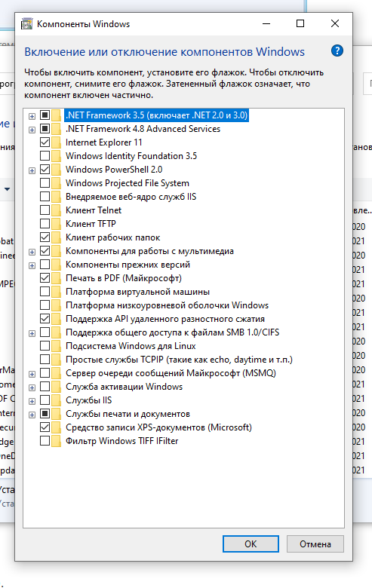Select Подсистема Windows для Linux label
372x588 pixels.
[131, 346]
